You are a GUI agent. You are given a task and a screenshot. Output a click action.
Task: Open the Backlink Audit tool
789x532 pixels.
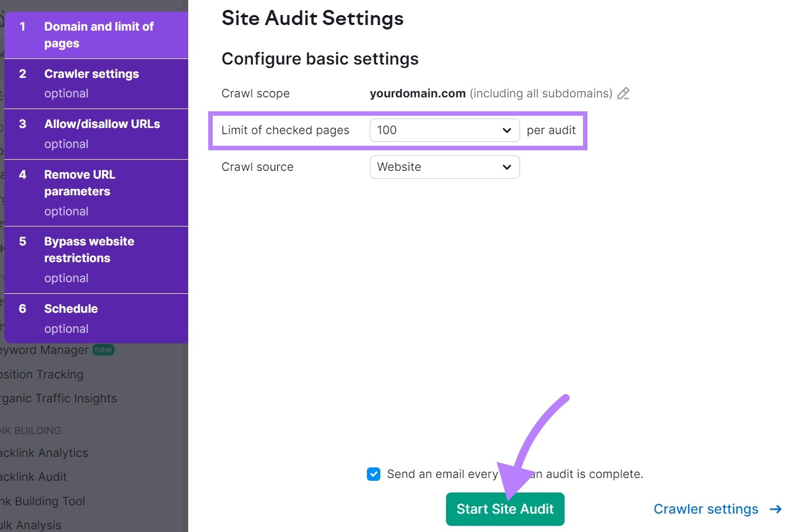coord(33,476)
